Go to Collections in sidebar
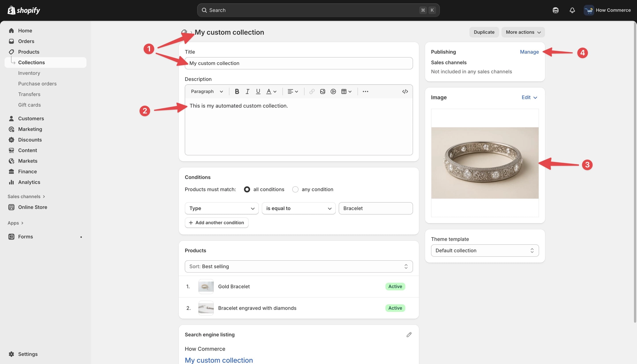 (46, 63)
